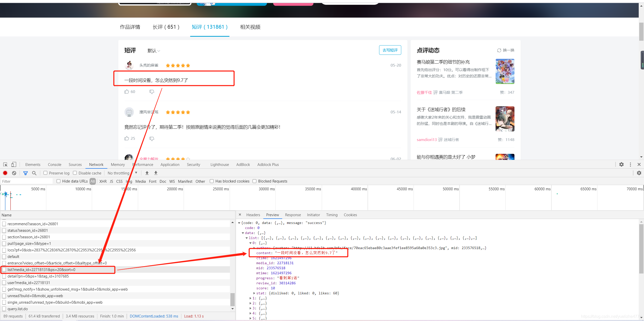The image size is (644, 321).
Task: Enable the Disable cache checkbox
Action: 75,173
